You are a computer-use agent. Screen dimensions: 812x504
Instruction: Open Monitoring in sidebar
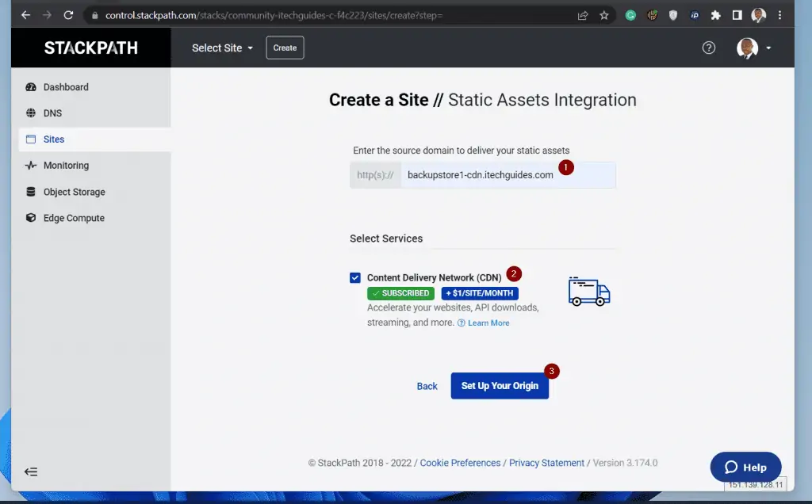click(x=95, y=166)
